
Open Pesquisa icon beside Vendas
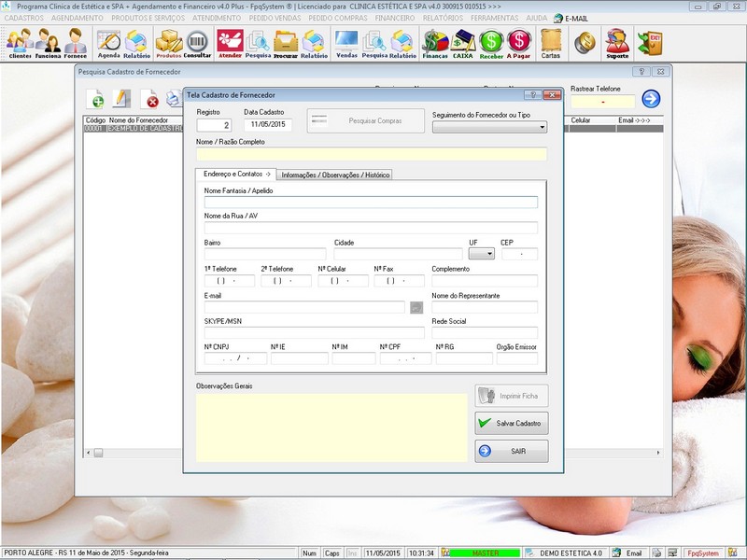[374, 44]
